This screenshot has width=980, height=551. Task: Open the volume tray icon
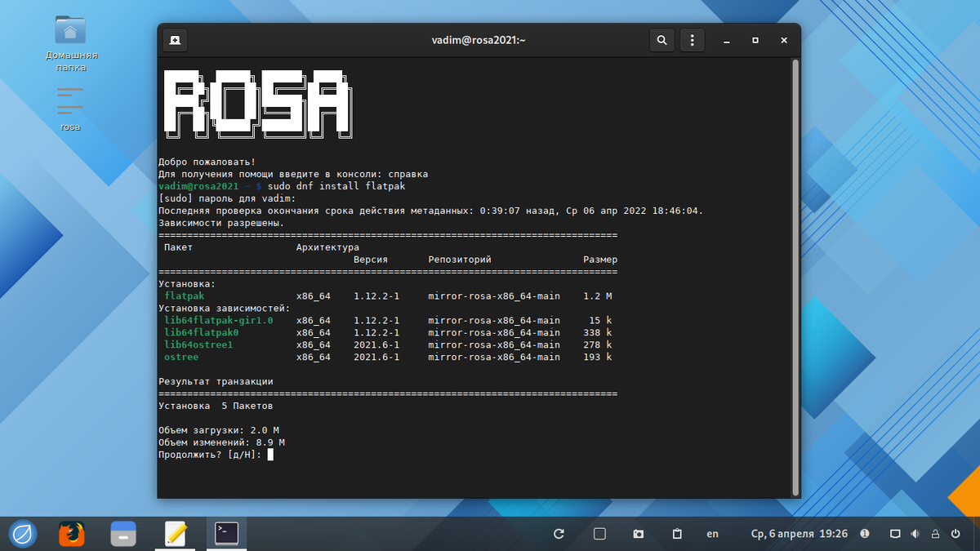click(915, 534)
